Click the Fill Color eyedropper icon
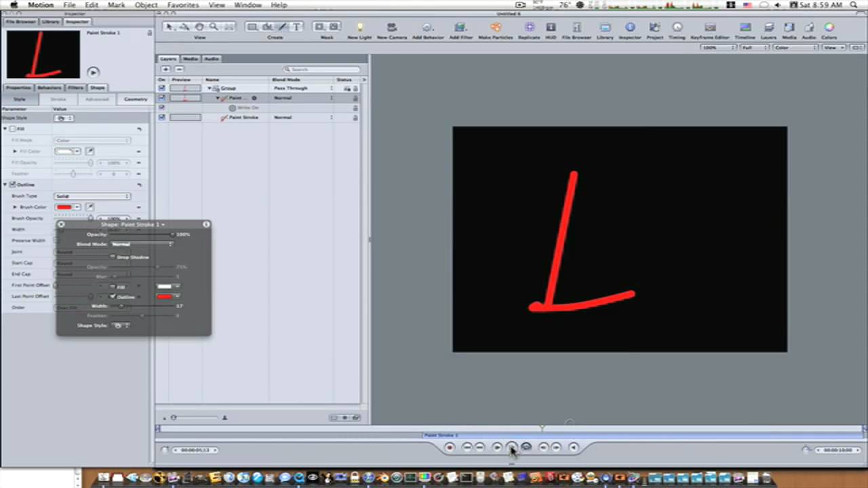This screenshot has height=488, width=868. click(x=90, y=151)
